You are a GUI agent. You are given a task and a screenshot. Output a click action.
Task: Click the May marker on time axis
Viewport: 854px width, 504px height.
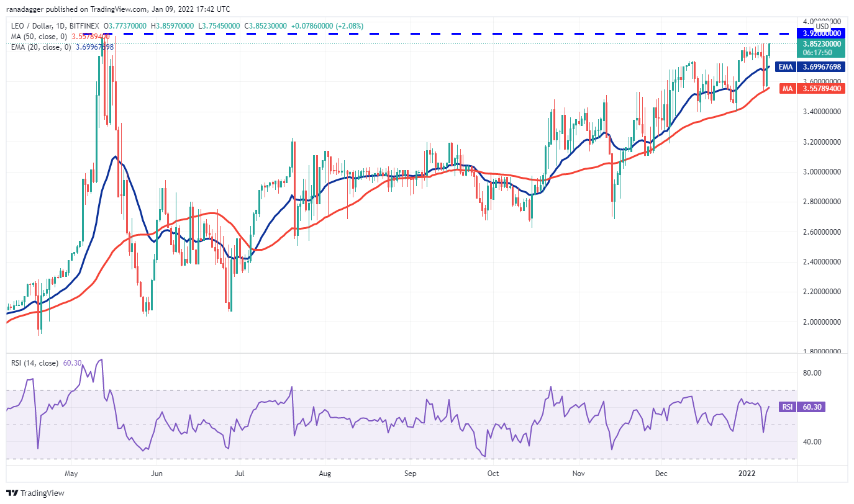click(71, 473)
